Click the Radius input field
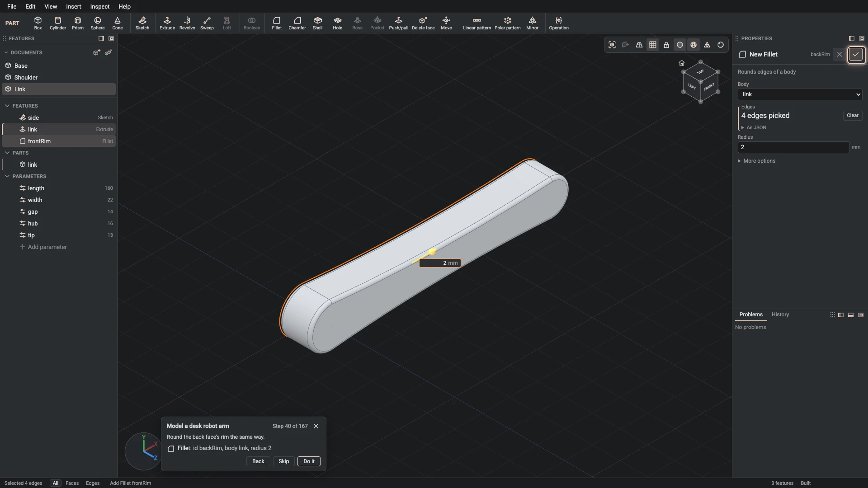 793,147
